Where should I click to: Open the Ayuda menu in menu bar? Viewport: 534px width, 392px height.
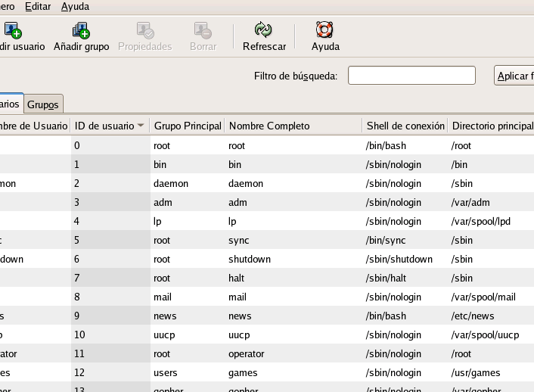(x=76, y=7)
